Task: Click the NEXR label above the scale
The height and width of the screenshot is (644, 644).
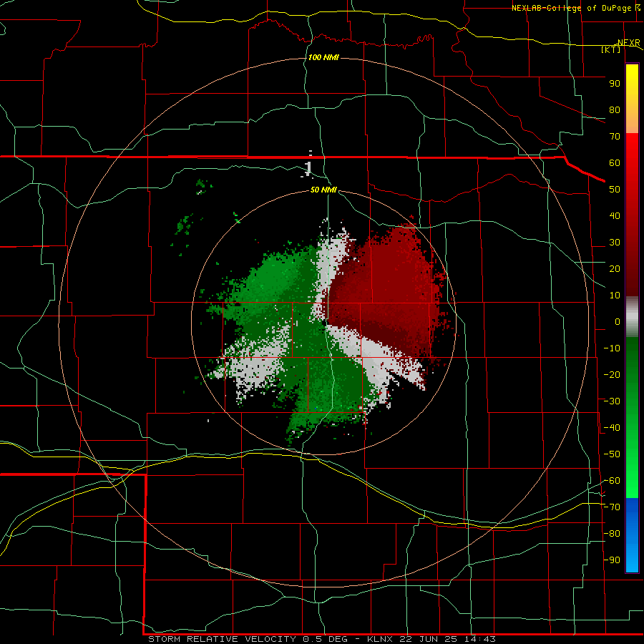Action: coord(628,43)
